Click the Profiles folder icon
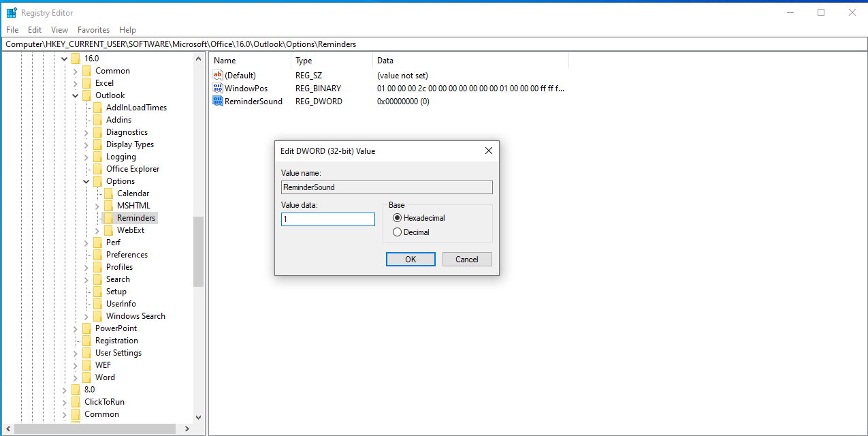The width and height of the screenshot is (868, 436). pyautogui.click(x=97, y=267)
